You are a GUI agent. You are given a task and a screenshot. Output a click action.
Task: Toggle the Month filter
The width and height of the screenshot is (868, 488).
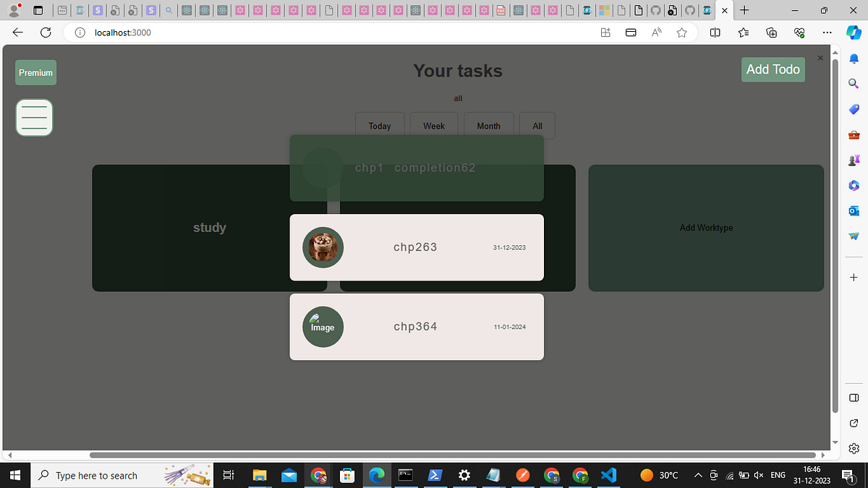(x=488, y=125)
